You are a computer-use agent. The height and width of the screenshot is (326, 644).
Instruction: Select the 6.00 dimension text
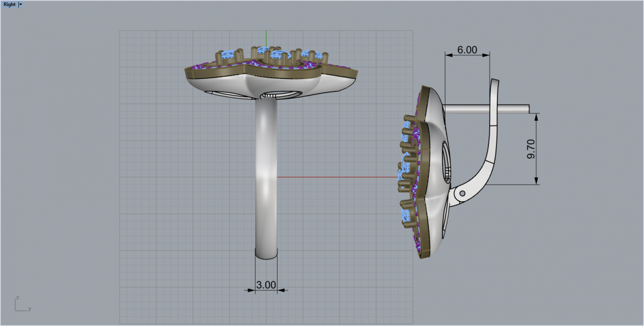(x=466, y=49)
